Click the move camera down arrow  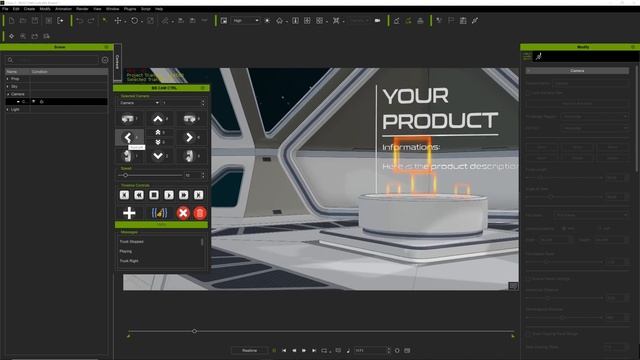[158, 156]
